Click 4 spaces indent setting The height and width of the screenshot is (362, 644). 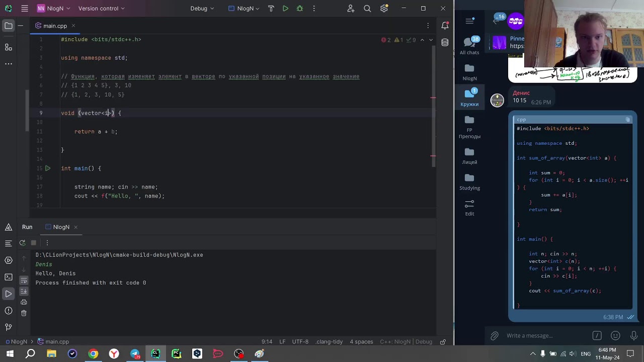tap(361, 342)
